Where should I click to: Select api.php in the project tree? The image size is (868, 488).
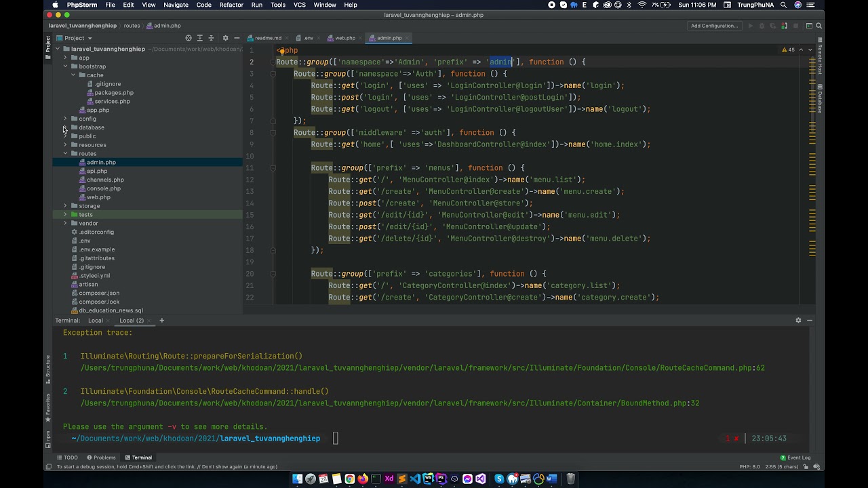tap(97, 171)
